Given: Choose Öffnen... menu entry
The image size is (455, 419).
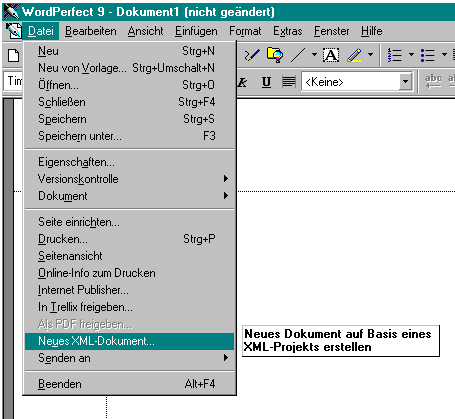Looking at the screenshot, I should [x=129, y=85].
